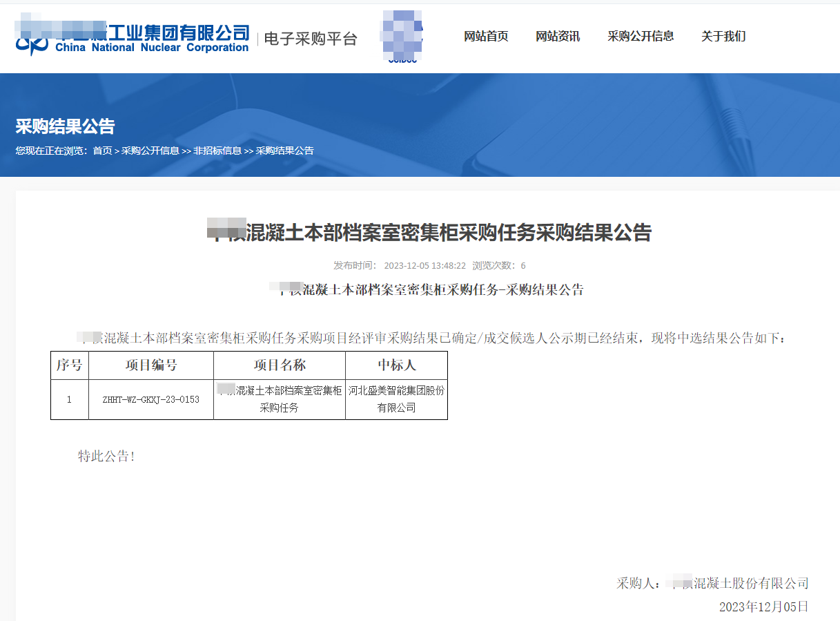Open the 网站资讯 navigation menu
This screenshot has height=621, width=840.
point(558,37)
